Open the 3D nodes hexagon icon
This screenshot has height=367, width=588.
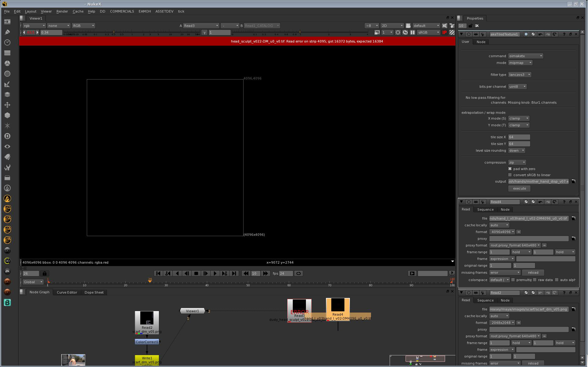pos(7,115)
